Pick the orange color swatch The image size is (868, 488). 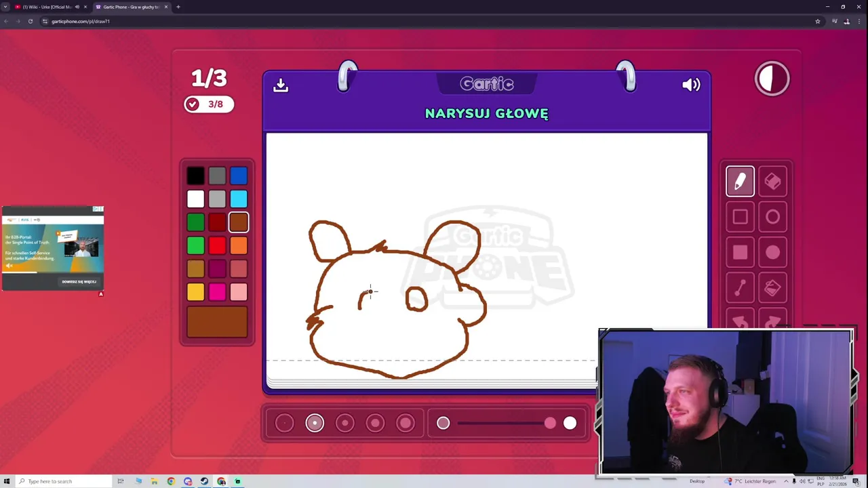click(239, 245)
